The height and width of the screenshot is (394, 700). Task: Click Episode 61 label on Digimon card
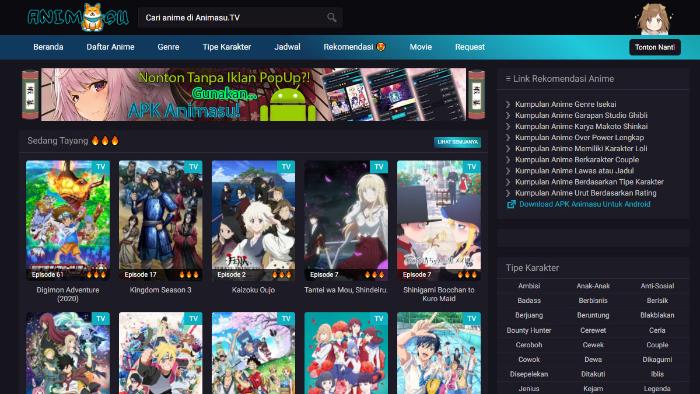click(x=47, y=274)
